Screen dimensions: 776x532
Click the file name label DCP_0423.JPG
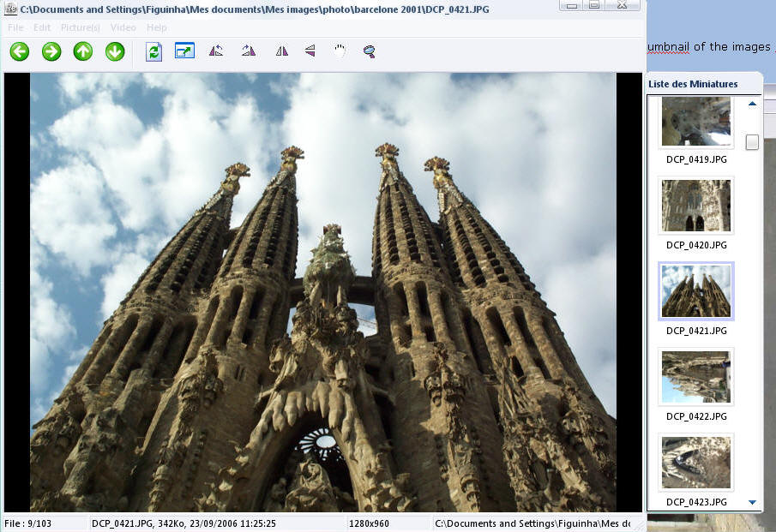pos(696,502)
